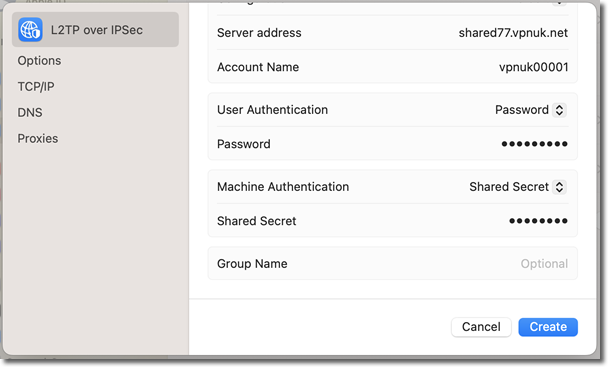Click the optional Group Name field
Viewport: 608px width, 367px height.
pyautogui.click(x=544, y=263)
